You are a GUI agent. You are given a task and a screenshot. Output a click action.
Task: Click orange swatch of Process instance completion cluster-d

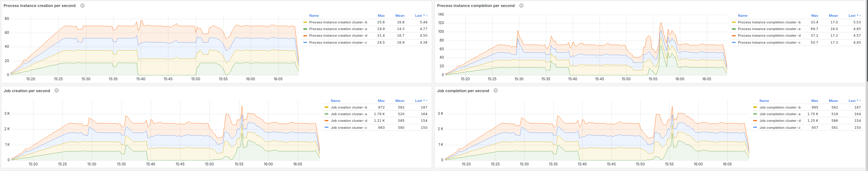[x=734, y=36]
